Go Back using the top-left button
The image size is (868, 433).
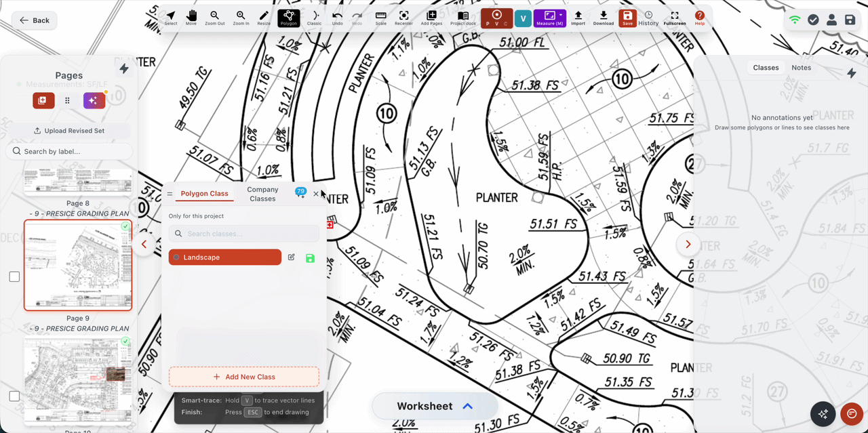tap(34, 20)
